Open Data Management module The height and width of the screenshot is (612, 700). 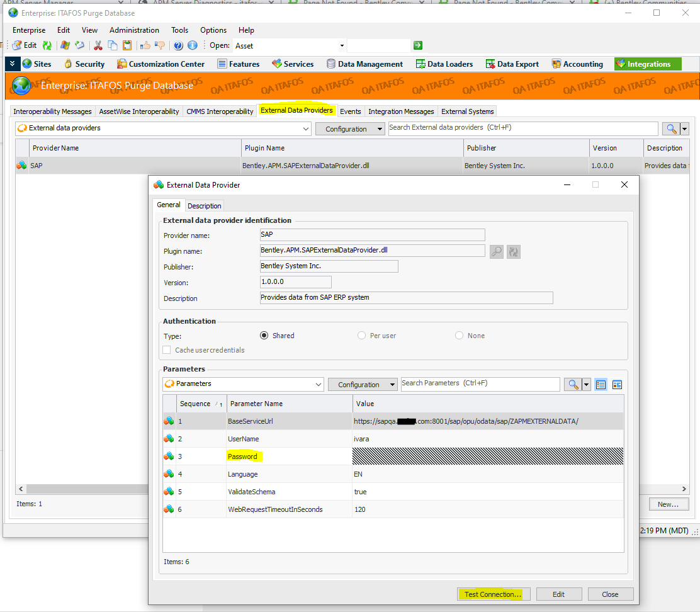click(364, 64)
